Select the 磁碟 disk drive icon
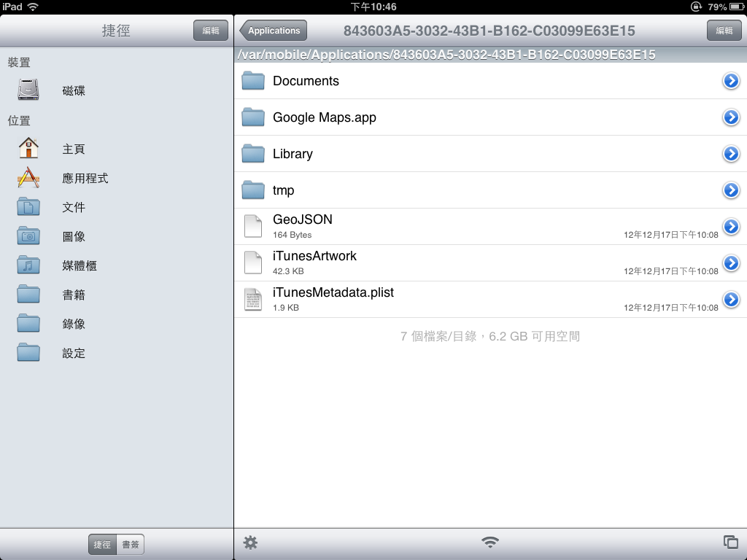The height and width of the screenshot is (560, 747). pyautogui.click(x=29, y=90)
